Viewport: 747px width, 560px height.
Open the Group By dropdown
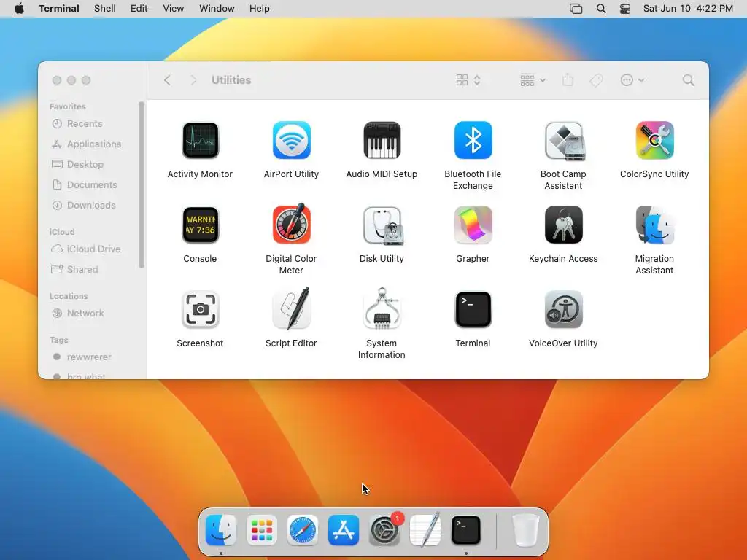point(533,80)
